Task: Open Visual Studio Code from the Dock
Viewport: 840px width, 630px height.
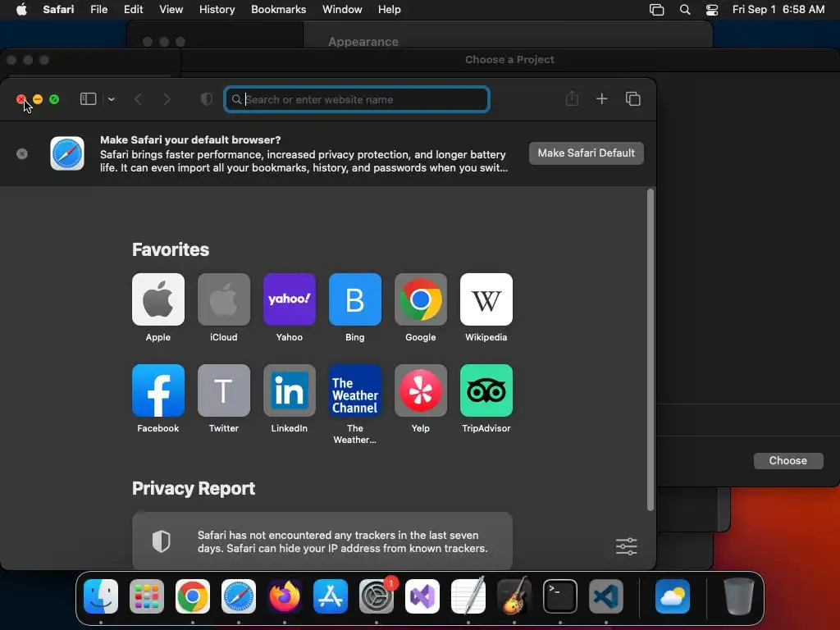Action: 606,596
